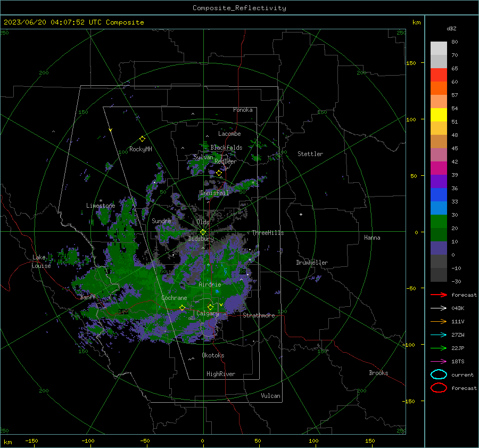Click the white 04DK arrow icon
Screen dimensions: 479x448
coord(439,308)
